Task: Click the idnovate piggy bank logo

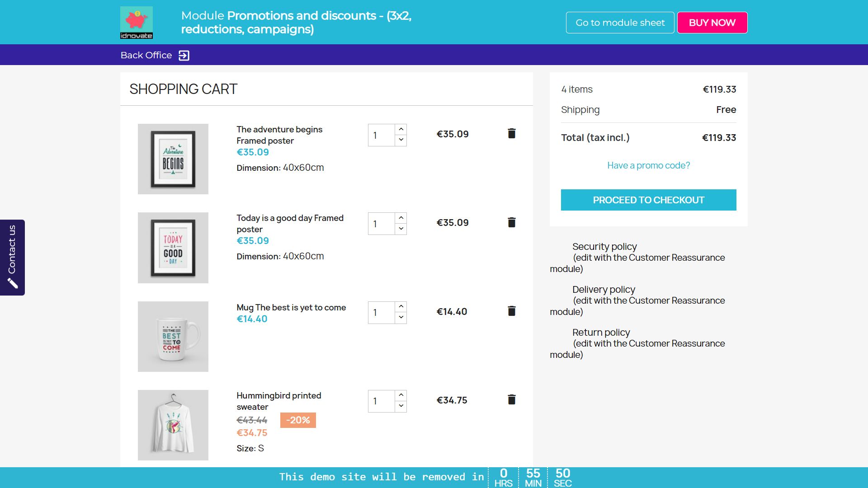Action: [x=136, y=22]
